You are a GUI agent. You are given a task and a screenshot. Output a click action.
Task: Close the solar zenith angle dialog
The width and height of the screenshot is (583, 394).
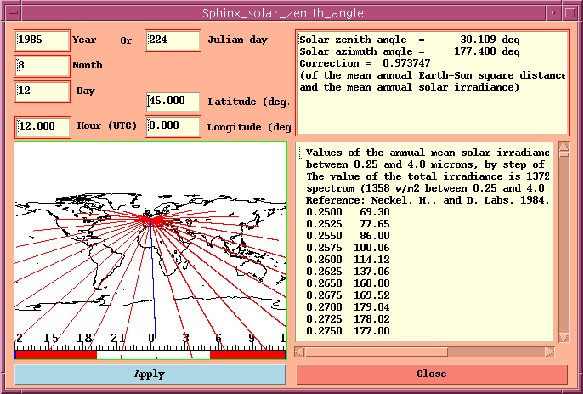point(432,374)
